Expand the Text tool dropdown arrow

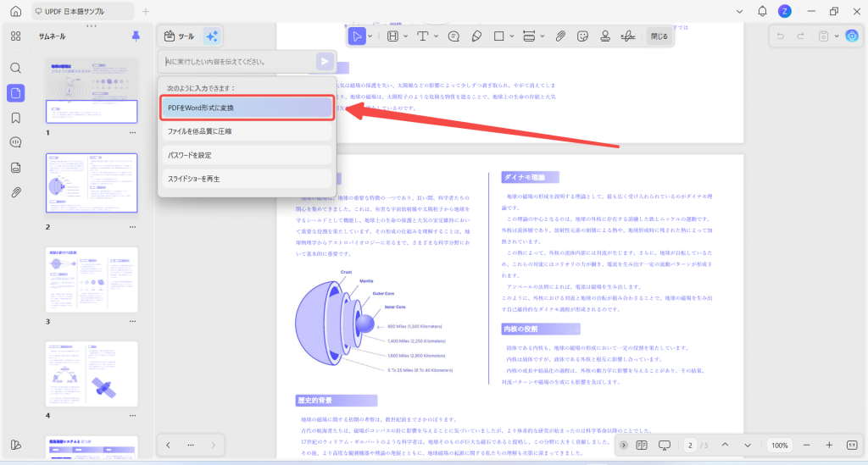pyautogui.click(x=437, y=36)
